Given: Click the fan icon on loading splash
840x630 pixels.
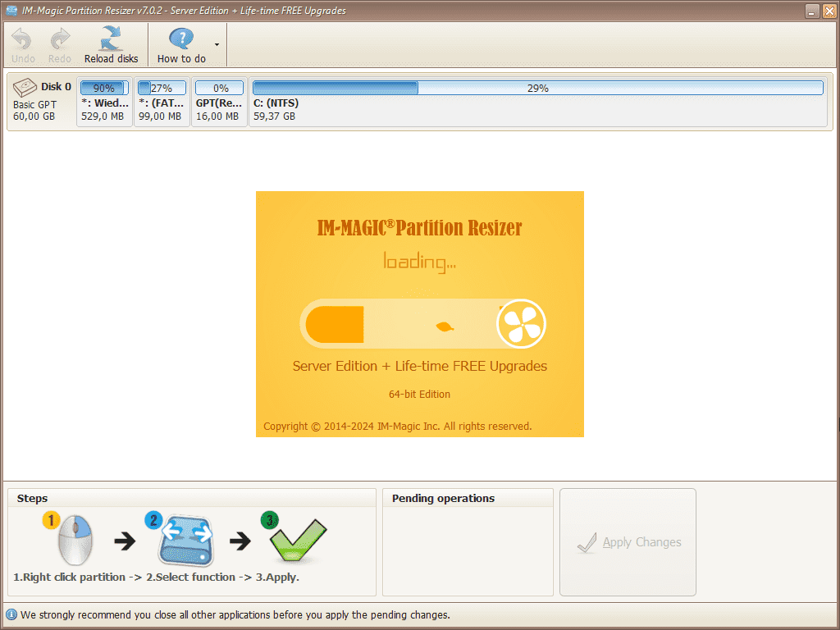Looking at the screenshot, I should pos(521,324).
